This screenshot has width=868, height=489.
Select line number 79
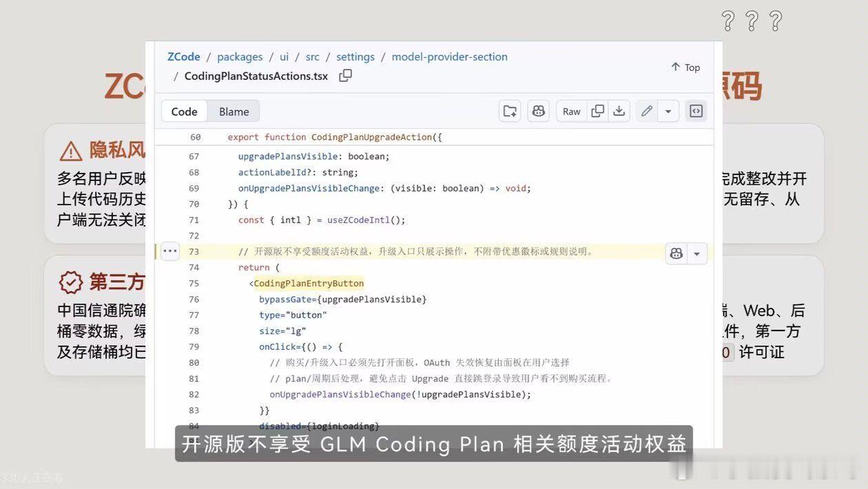coord(194,346)
